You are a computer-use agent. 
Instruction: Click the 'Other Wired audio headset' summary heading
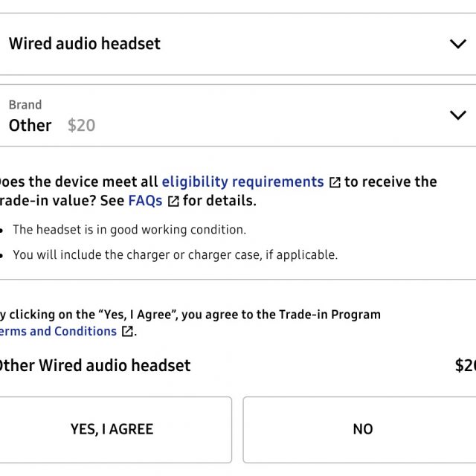[94, 365]
